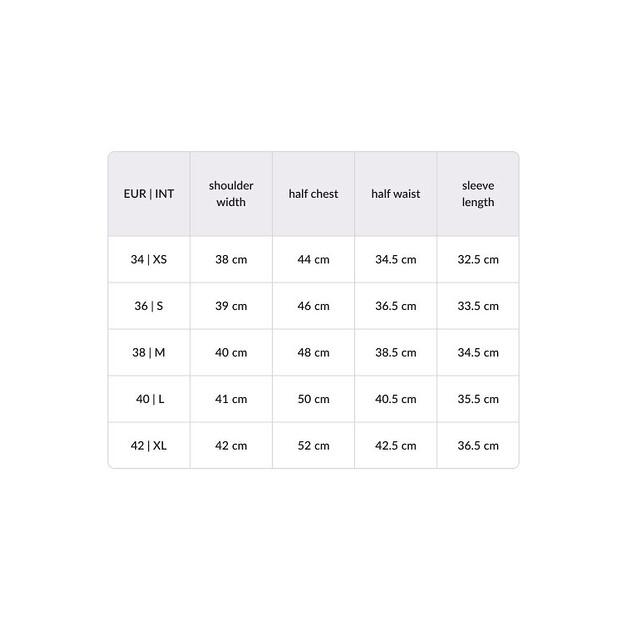This screenshot has width=628, height=620.
Task: Click the 46 cm half chest value
Action: (x=313, y=306)
